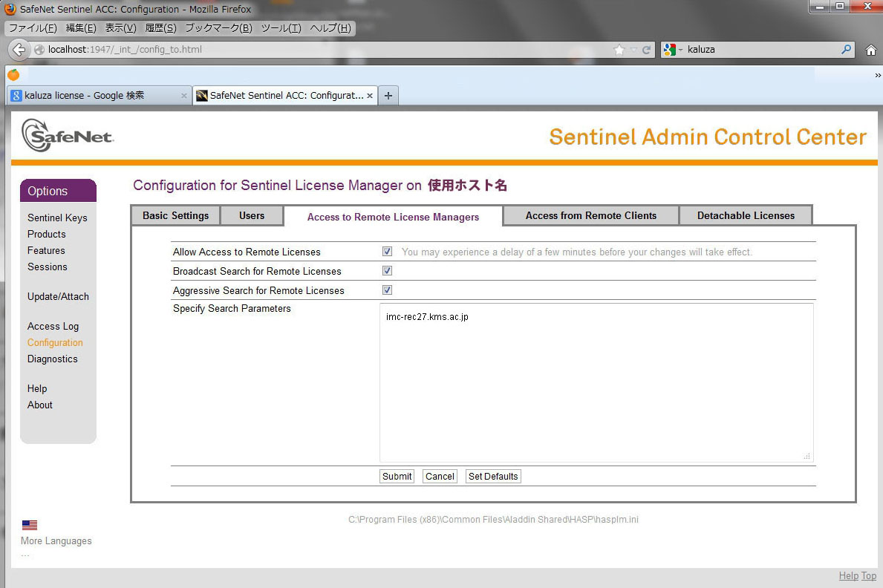Image resolution: width=883 pixels, height=588 pixels.
Task: Click the Firefox home icon
Action: tap(870, 50)
